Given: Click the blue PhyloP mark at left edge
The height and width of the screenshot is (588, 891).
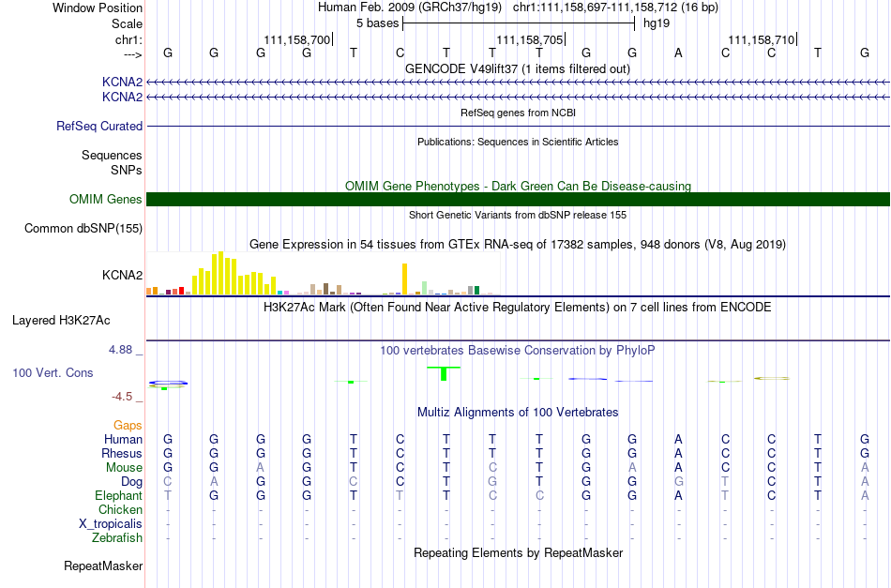Looking at the screenshot, I should click(x=168, y=383).
